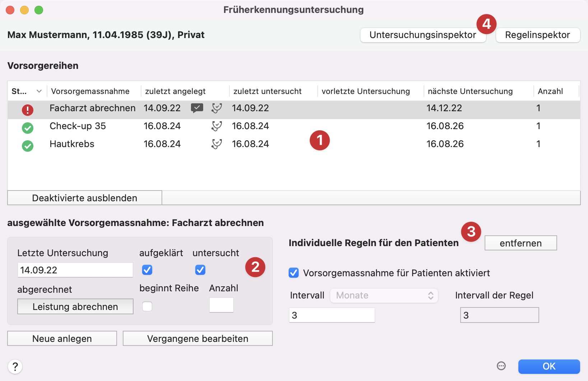This screenshot has height=381, width=588.
Task: Click the Letzte Untersuchung date field
Action: [75, 270]
